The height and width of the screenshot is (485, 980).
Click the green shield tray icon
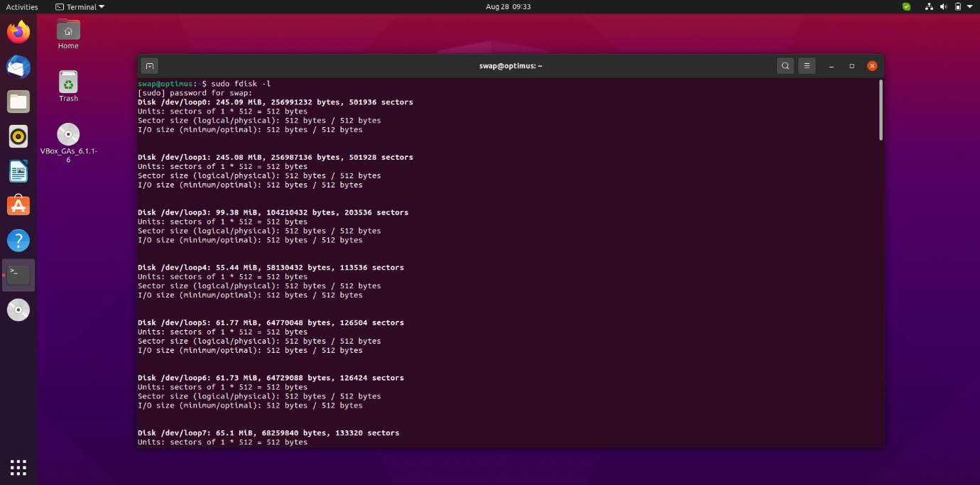907,6
